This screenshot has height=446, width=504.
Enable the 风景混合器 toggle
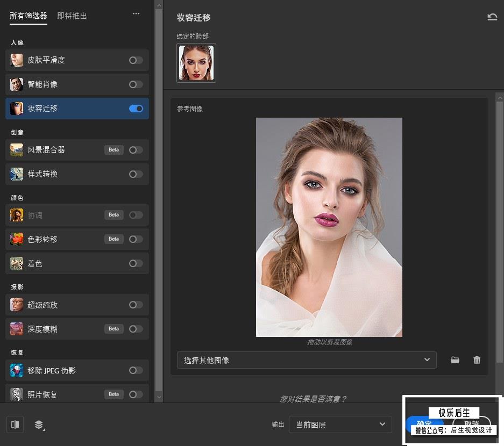click(136, 150)
